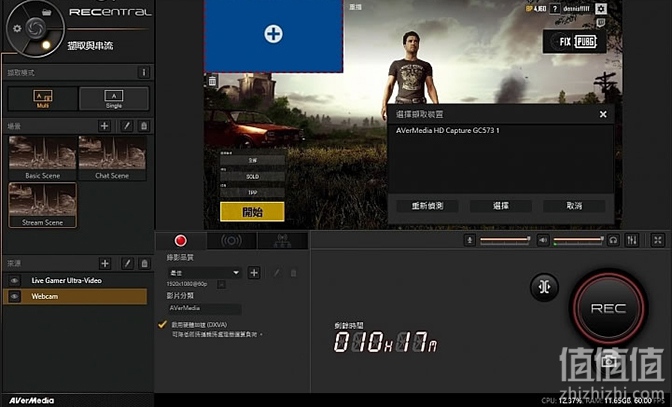
Task: Switch to Multi capture mode
Action: click(x=43, y=99)
